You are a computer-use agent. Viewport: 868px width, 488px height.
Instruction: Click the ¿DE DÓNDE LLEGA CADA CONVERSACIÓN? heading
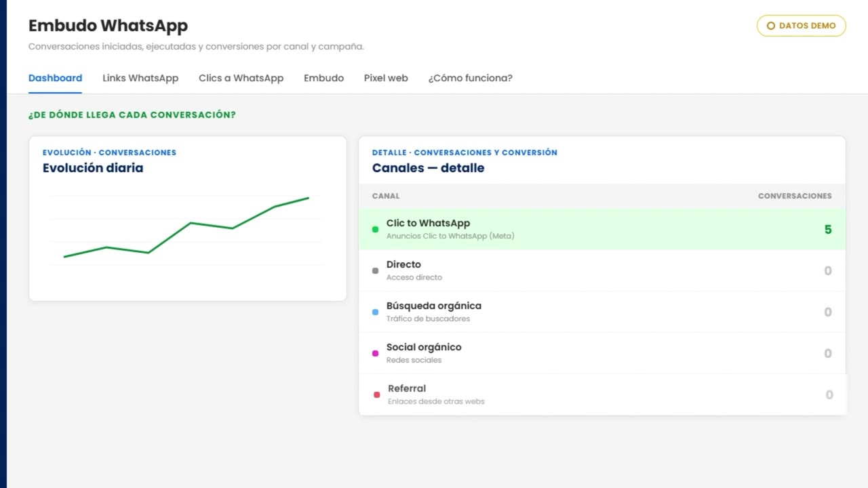point(132,115)
